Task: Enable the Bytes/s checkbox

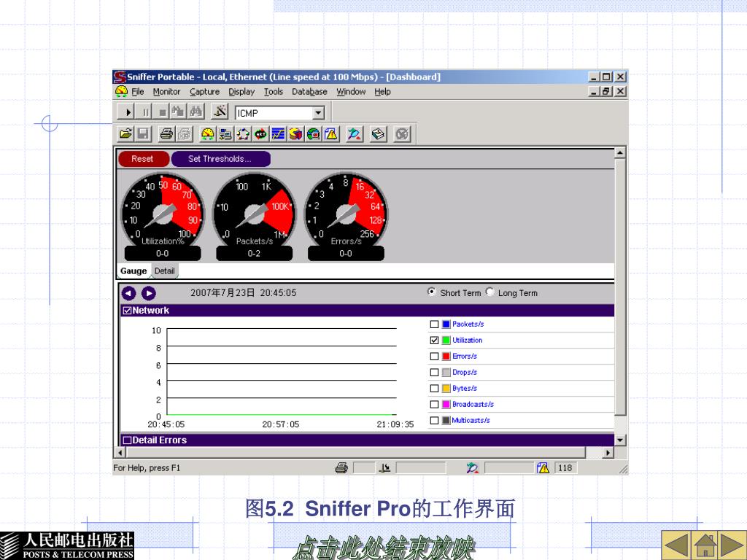Action: (434, 389)
